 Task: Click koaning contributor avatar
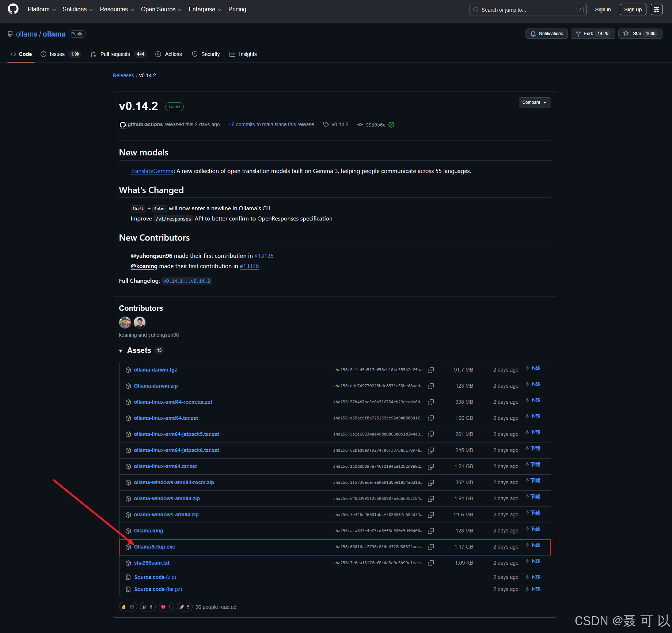pyautogui.click(x=125, y=323)
